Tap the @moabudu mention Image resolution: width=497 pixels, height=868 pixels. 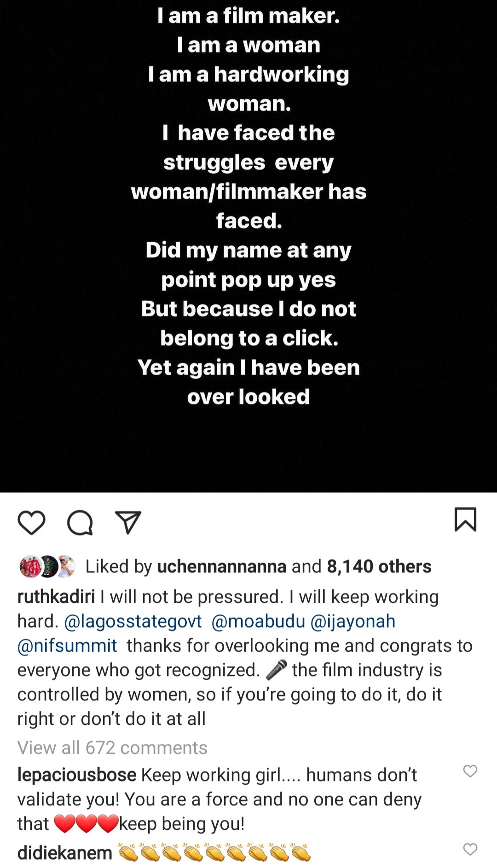pos(258,621)
